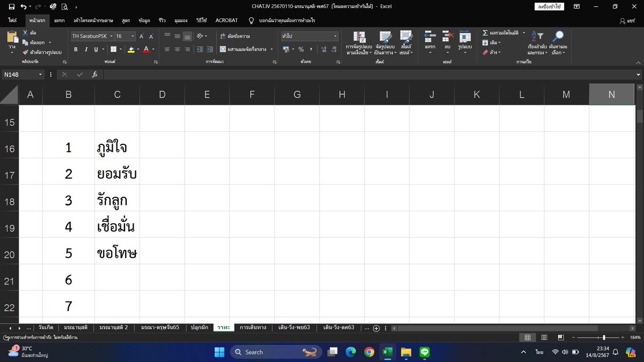Apply red font color

click(146, 49)
